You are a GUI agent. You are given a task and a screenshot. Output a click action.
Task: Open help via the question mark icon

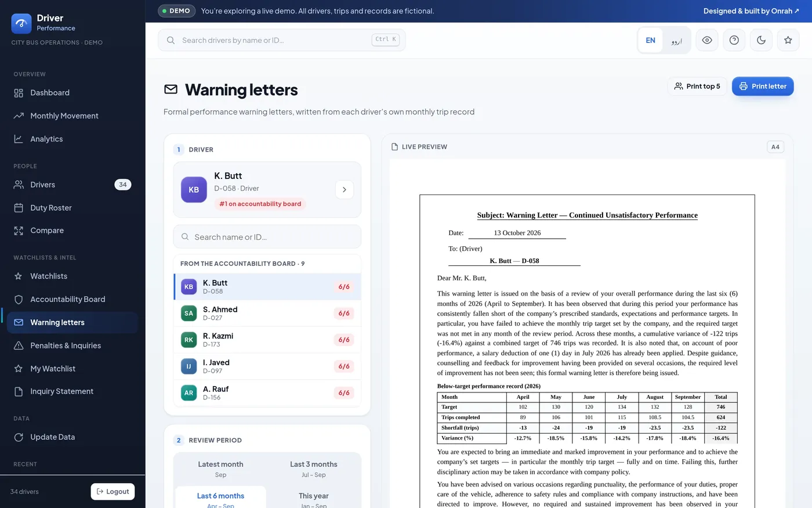pos(734,40)
